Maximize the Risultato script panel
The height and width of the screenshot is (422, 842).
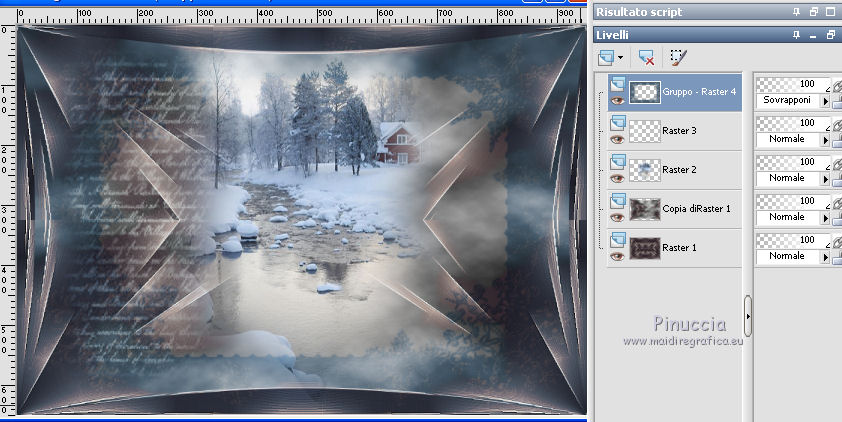point(831,12)
